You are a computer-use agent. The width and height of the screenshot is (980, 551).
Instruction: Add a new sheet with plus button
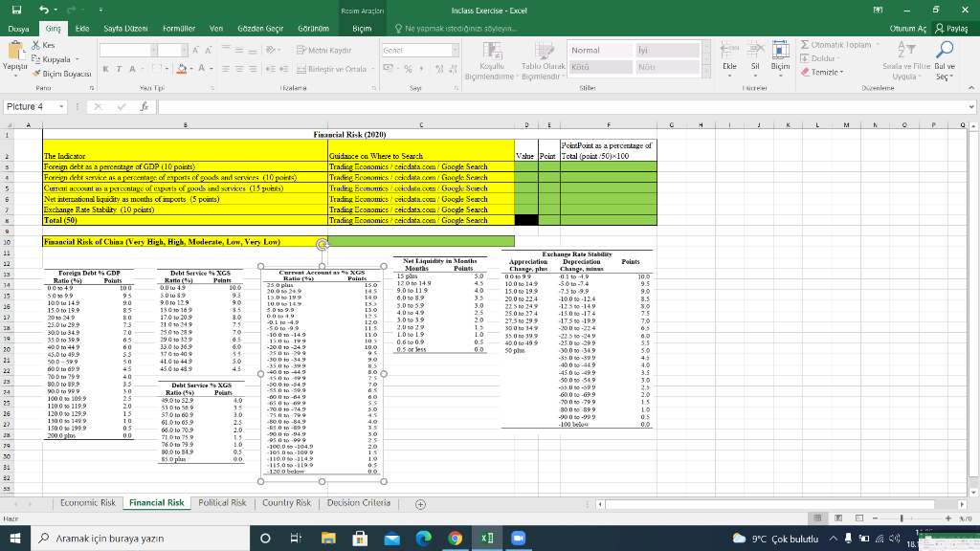click(421, 504)
